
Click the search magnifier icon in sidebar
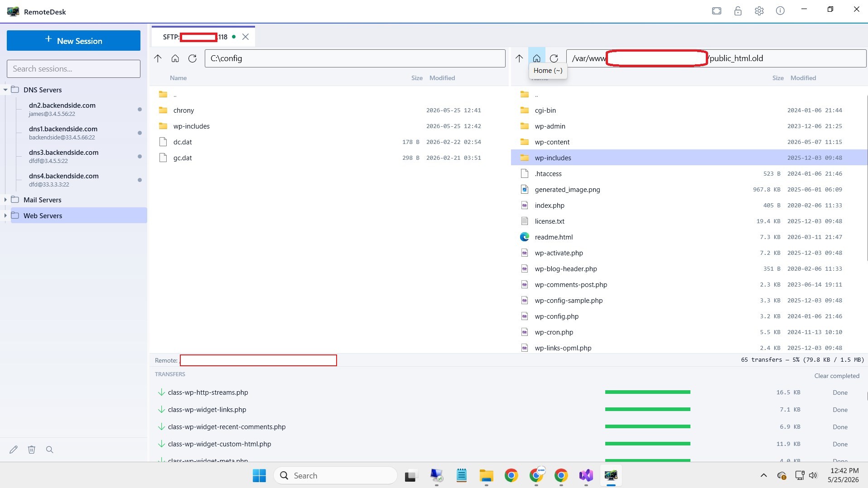coord(50,450)
